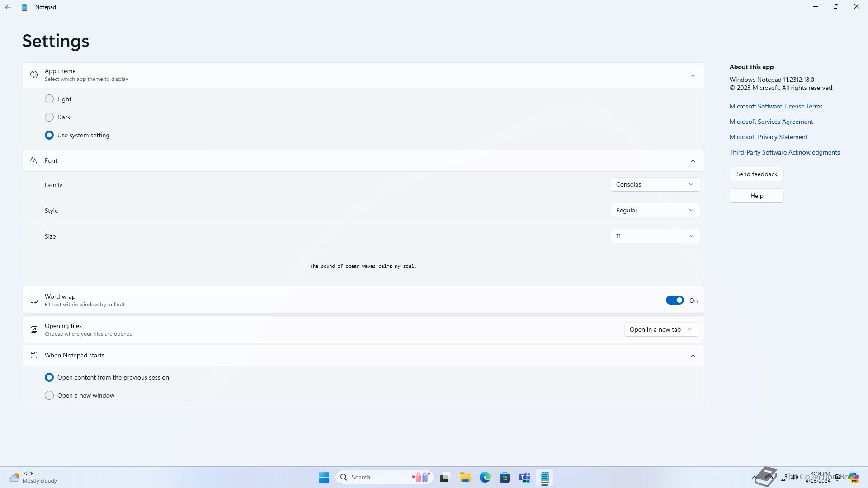Turn off the Word wrap toggle

[x=675, y=300]
